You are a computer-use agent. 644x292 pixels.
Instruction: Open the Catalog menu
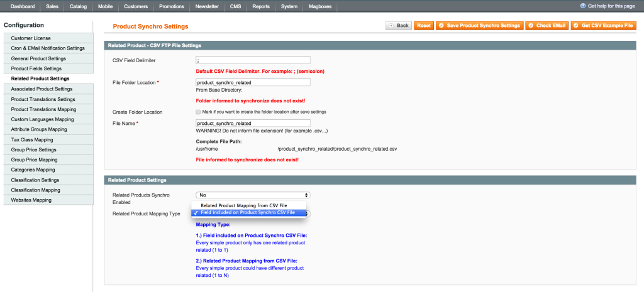click(79, 6)
